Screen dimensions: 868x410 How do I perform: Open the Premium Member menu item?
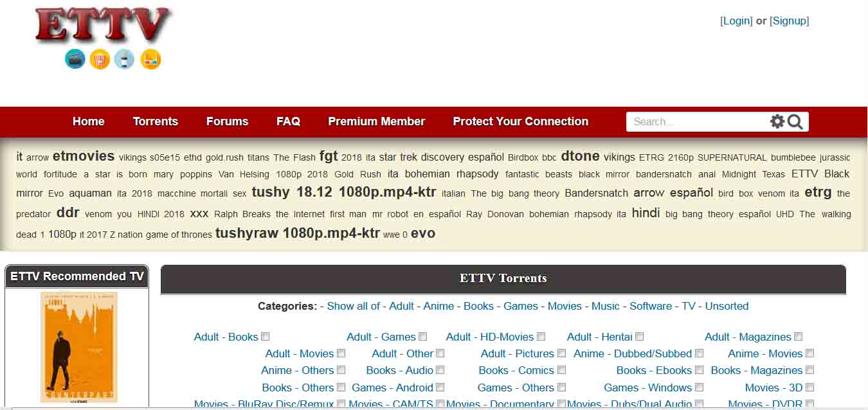click(376, 121)
